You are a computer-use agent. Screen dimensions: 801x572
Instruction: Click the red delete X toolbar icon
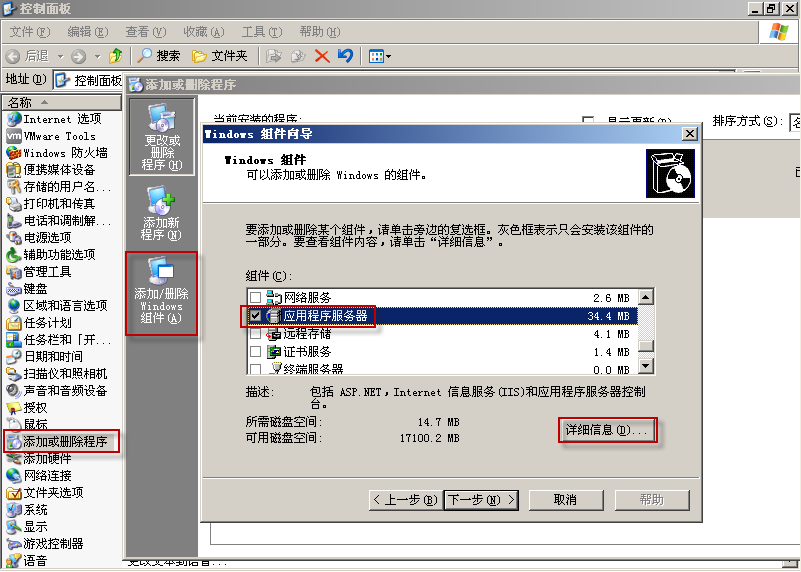[x=322, y=56]
